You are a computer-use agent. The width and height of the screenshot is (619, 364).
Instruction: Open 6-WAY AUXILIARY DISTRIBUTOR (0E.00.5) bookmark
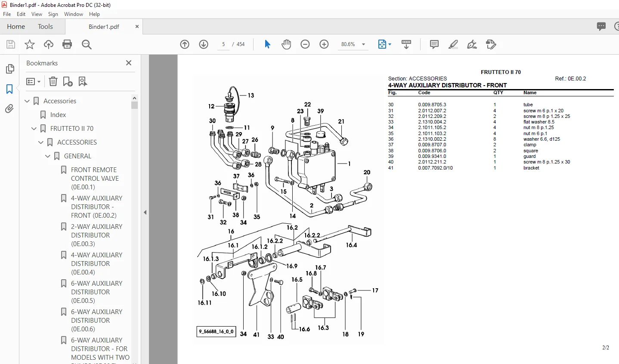coord(96,292)
